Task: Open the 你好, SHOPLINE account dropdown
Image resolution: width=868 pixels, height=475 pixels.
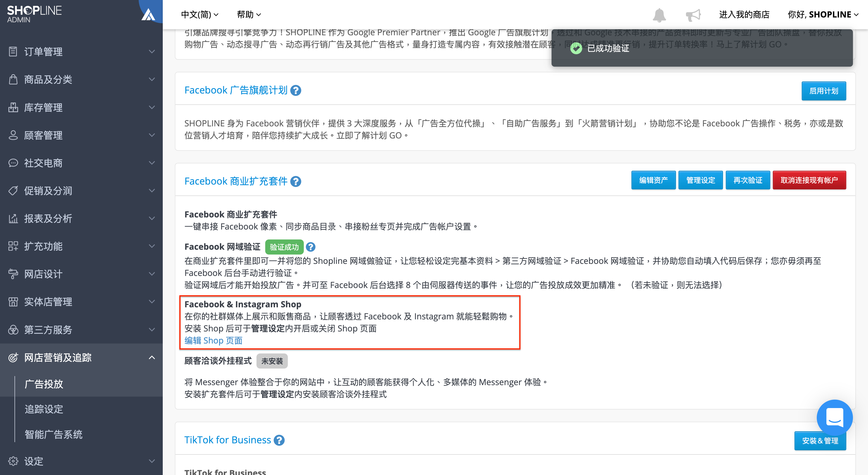Action: point(823,14)
